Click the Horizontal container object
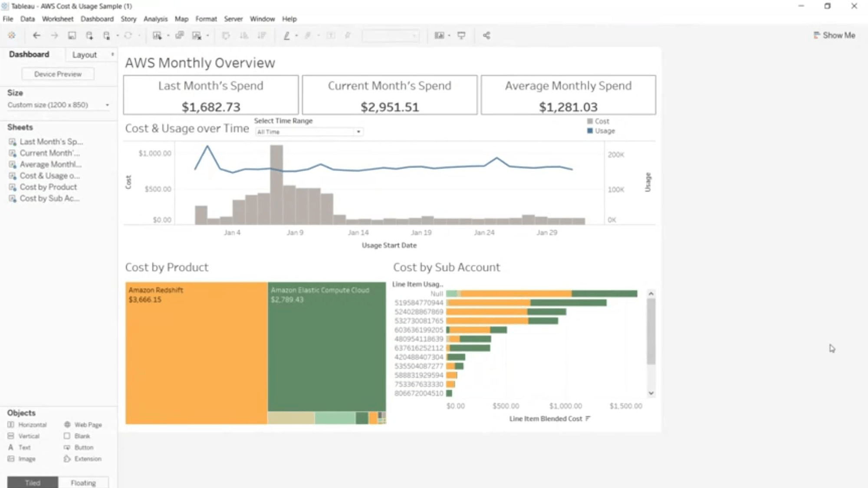The width and height of the screenshot is (868, 488). 27,425
